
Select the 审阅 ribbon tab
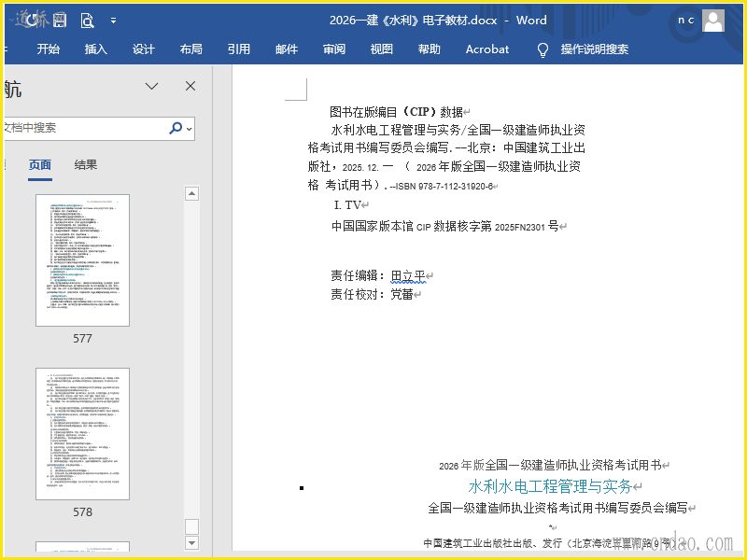click(334, 49)
